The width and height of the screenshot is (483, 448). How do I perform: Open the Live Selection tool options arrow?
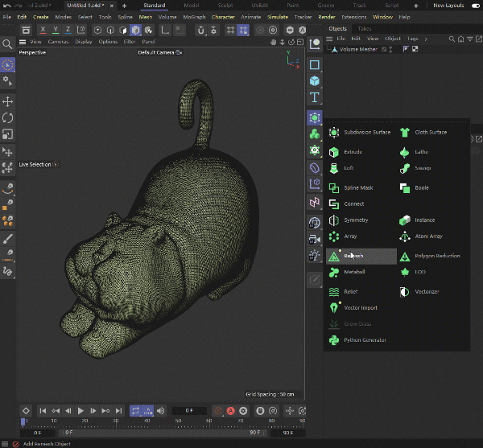[x=56, y=164]
